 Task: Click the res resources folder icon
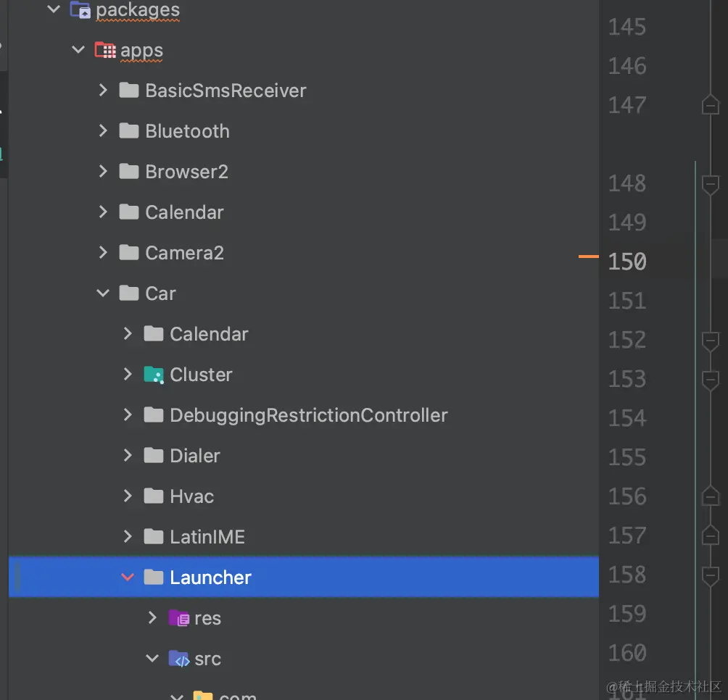178,618
